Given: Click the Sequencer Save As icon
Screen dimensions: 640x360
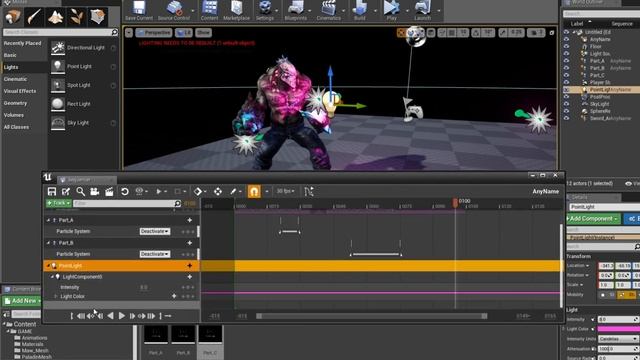Looking at the screenshot, I should coord(66,191).
